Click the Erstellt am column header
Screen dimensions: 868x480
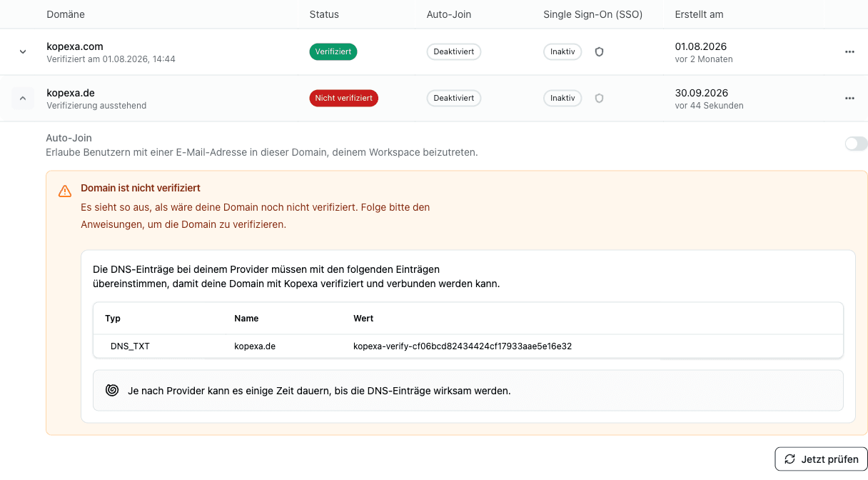tap(700, 14)
